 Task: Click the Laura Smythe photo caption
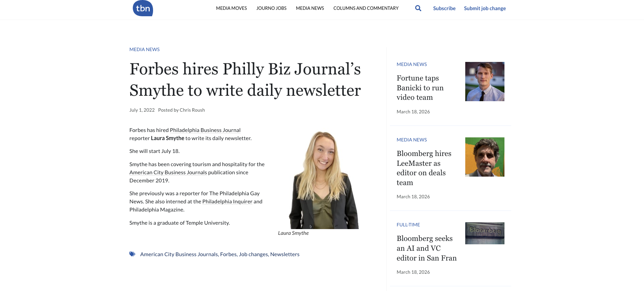[293, 233]
